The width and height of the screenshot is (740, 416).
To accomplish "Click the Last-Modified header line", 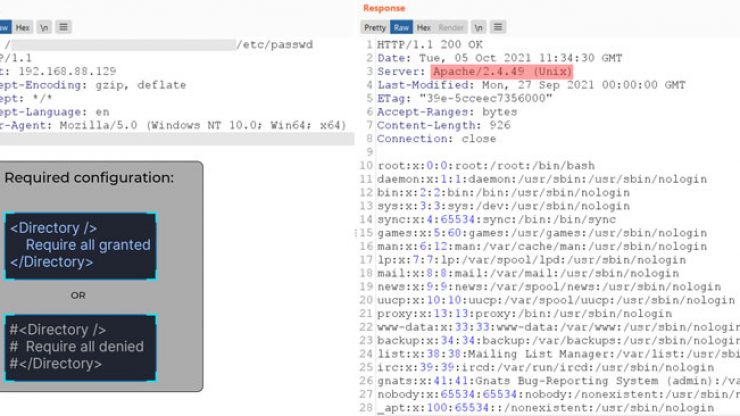I will [x=531, y=85].
